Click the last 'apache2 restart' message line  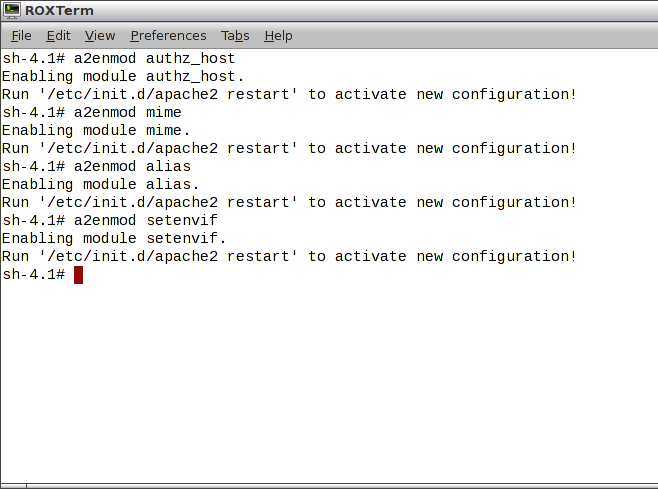point(289,256)
